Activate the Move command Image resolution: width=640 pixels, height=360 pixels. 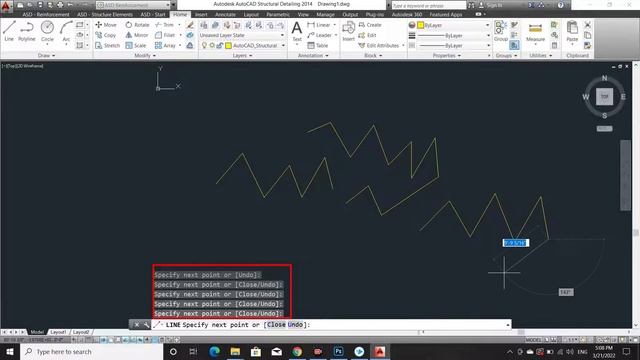(106, 25)
